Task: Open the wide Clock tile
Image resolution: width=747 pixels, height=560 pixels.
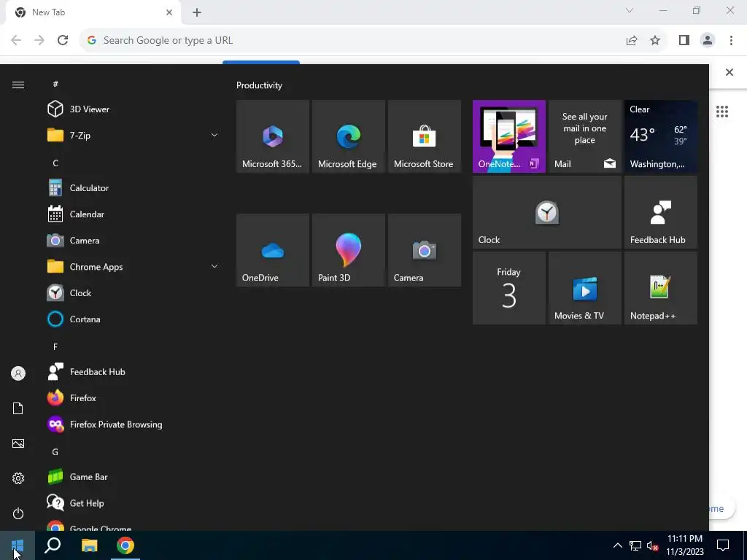Action: pos(547,212)
